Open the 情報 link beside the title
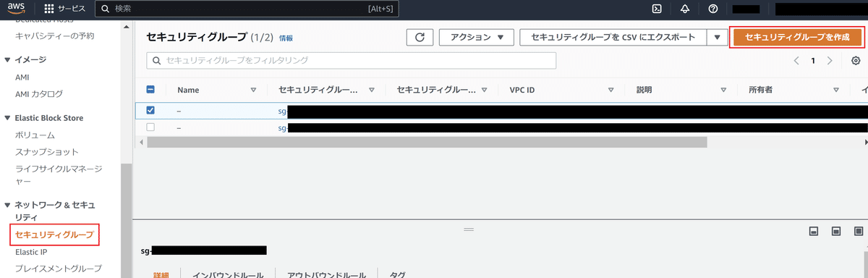Image resolution: width=868 pixels, height=278 pixels. (286, 38)
